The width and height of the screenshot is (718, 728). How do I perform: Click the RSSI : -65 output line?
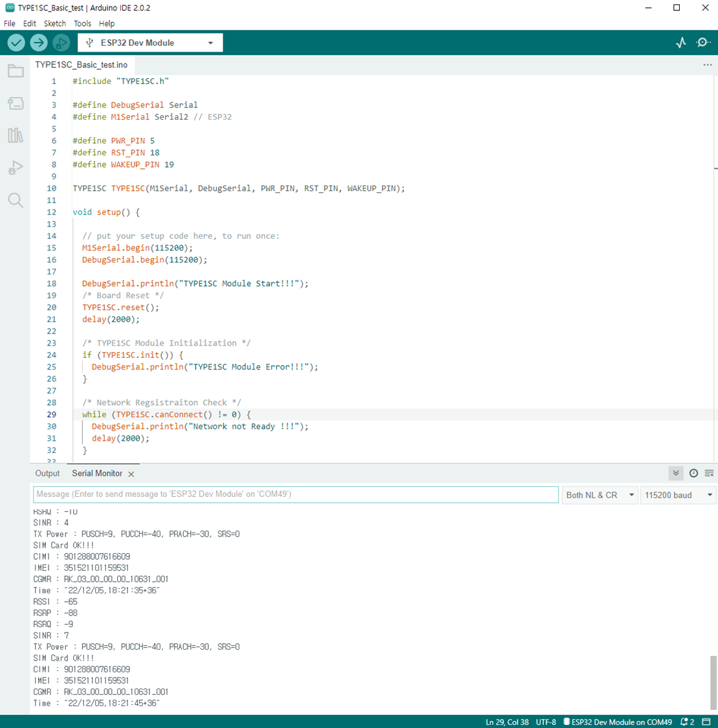pyautogui.click(x=55, y=602)
